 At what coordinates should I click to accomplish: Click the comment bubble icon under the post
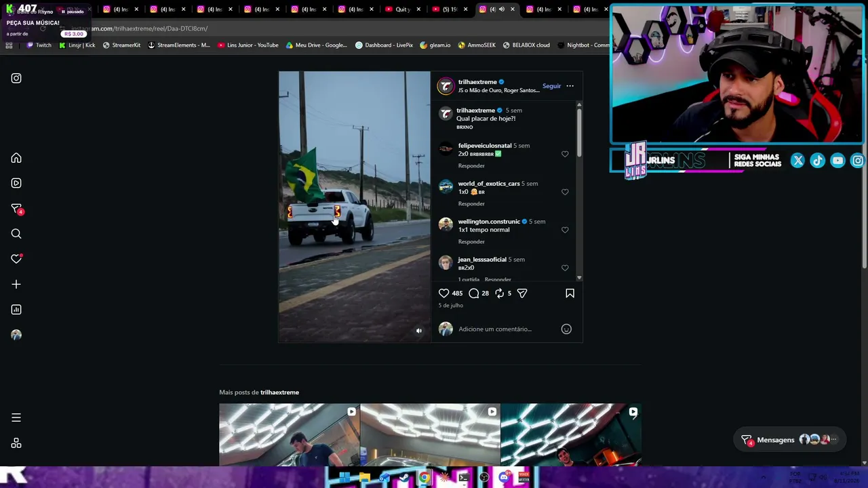click(x=474, y=293)
